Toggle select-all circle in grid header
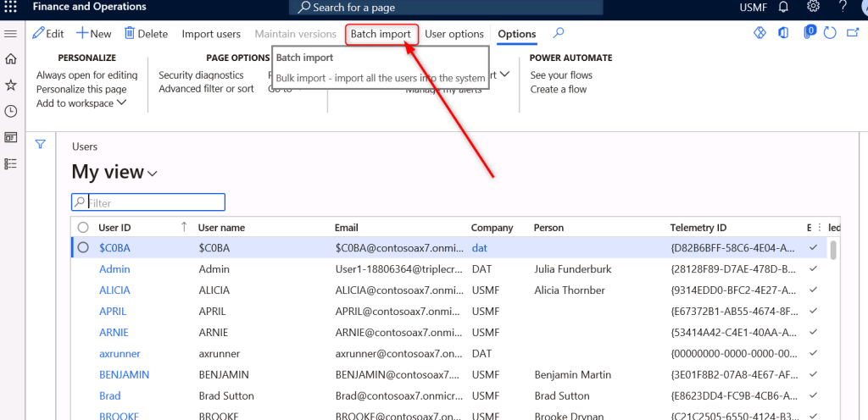 point(83,228)
